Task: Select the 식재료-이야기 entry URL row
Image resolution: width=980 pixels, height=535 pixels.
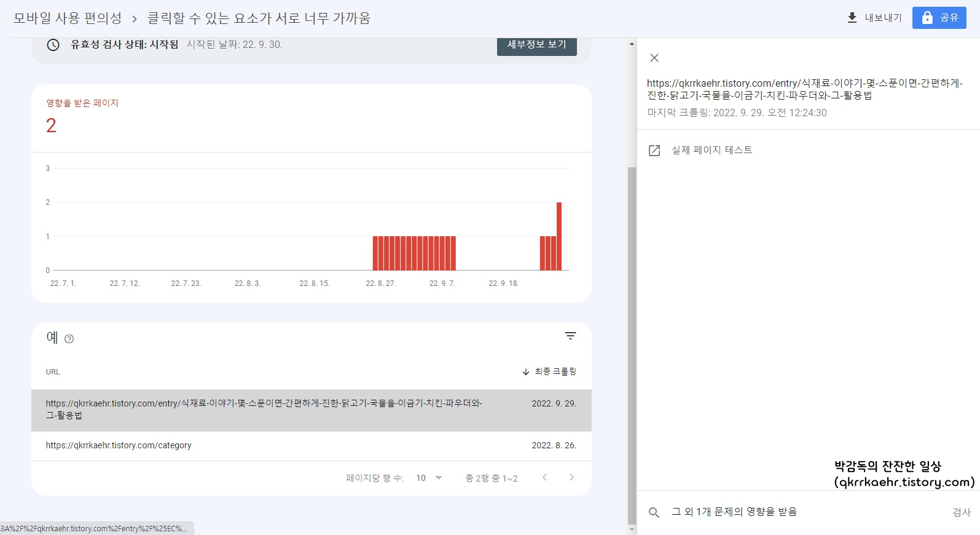Action: [x=312, y=410]
